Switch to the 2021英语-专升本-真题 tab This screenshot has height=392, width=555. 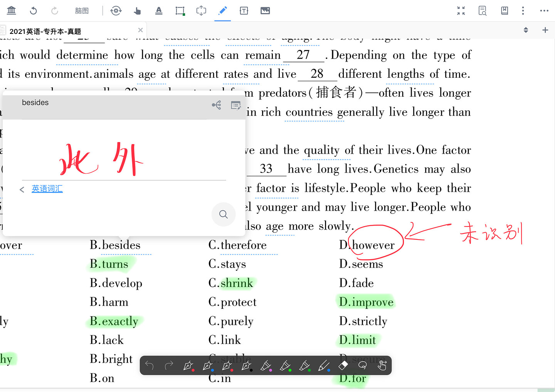point(45,31)
